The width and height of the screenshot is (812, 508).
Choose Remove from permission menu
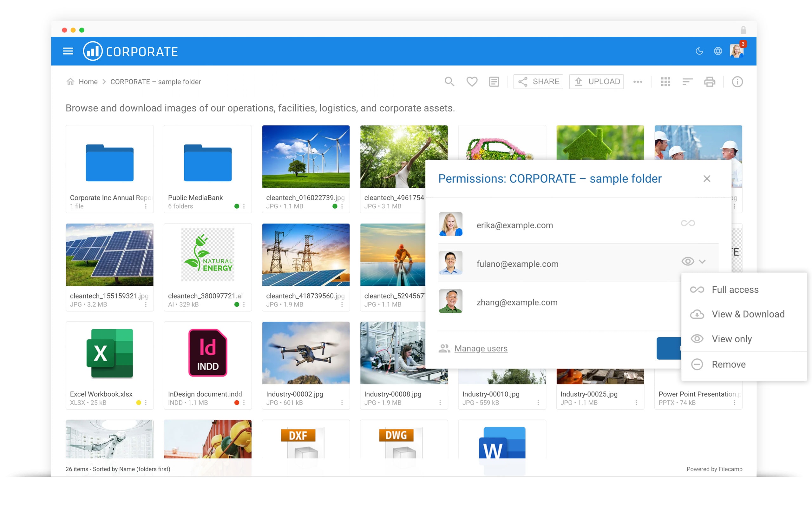(x=743, y=364)
